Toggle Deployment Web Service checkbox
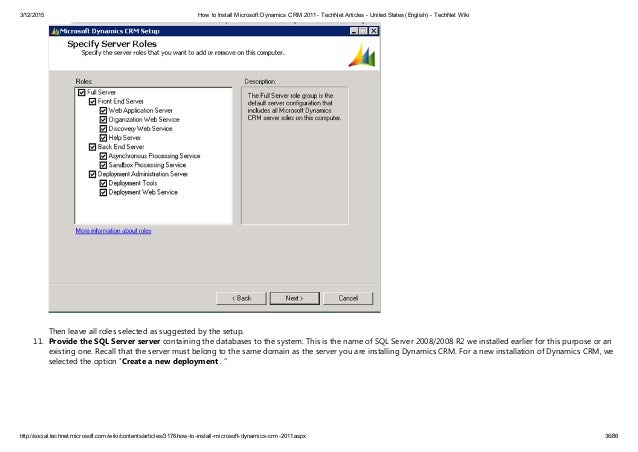This screenshot has height=452, width=638. [103, 192]
